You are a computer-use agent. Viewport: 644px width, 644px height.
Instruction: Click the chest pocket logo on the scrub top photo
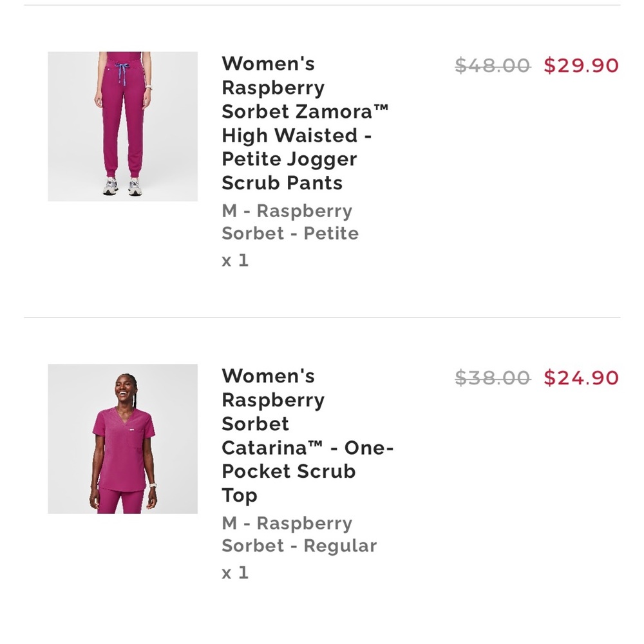coord(132,430)
